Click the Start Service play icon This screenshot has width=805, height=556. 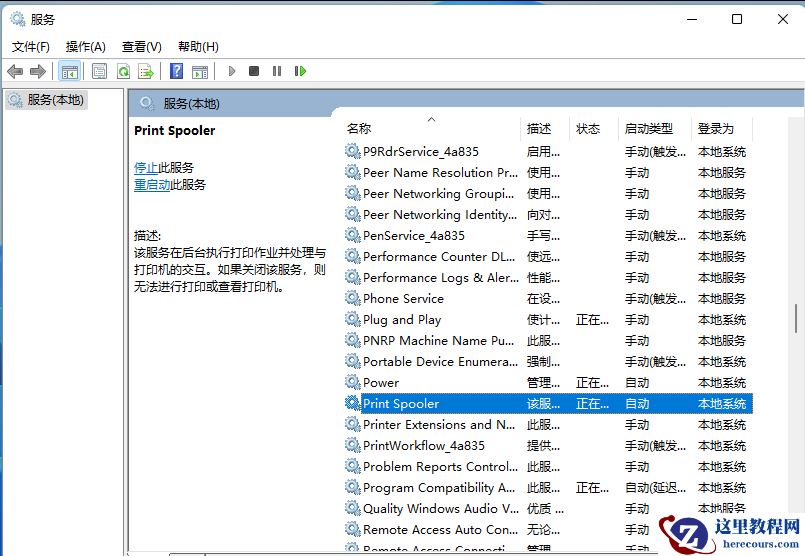click(x=232, y=71)
